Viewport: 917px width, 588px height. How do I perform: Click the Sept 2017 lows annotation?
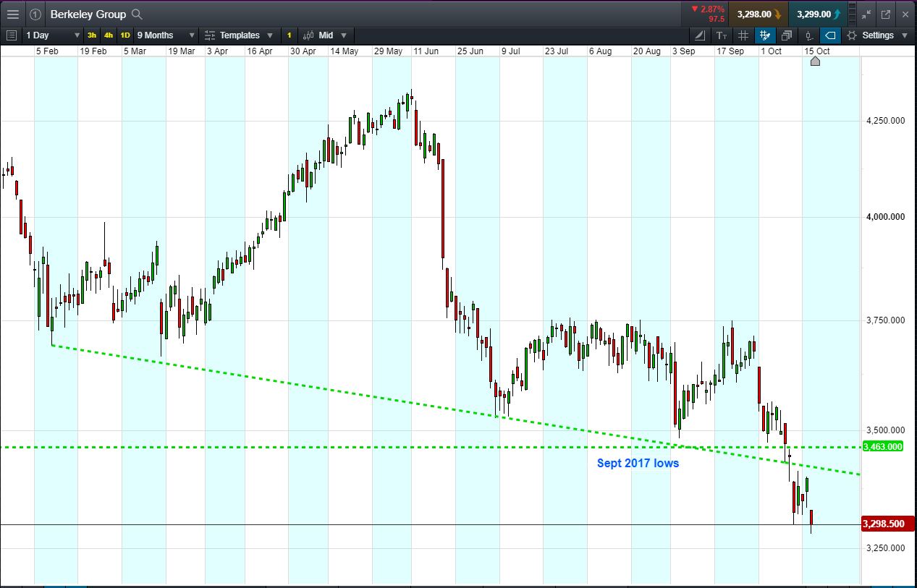pyautogui.click(x=638, y=463)
